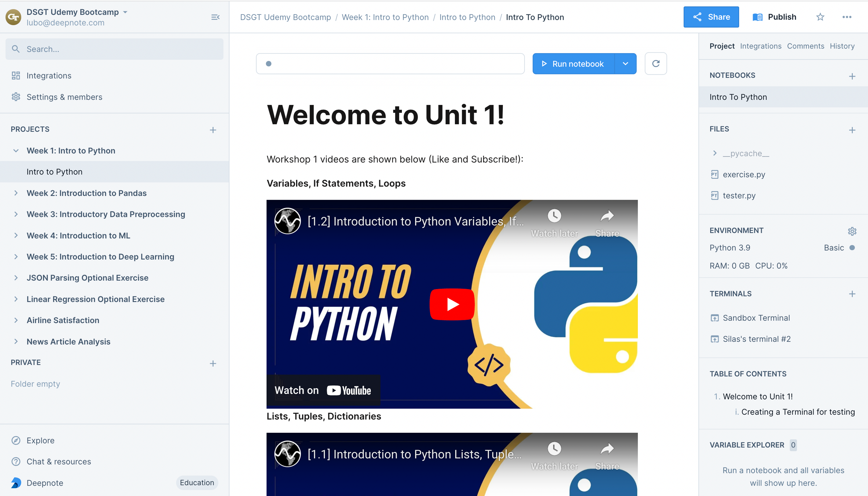Screen dimensions: 868x496
Task: Click the Search input field
Action: 114,49
